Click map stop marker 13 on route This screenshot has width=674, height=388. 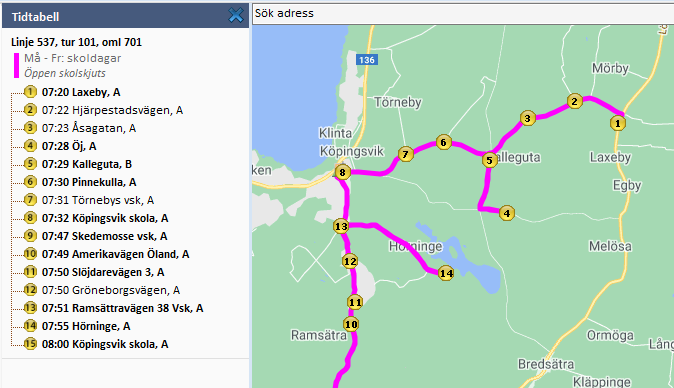tap(341, 226)
